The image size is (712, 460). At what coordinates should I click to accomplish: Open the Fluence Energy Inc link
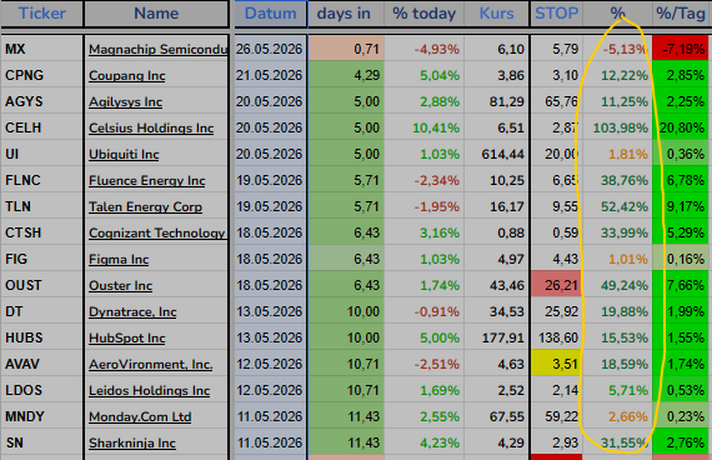[147, 181]
